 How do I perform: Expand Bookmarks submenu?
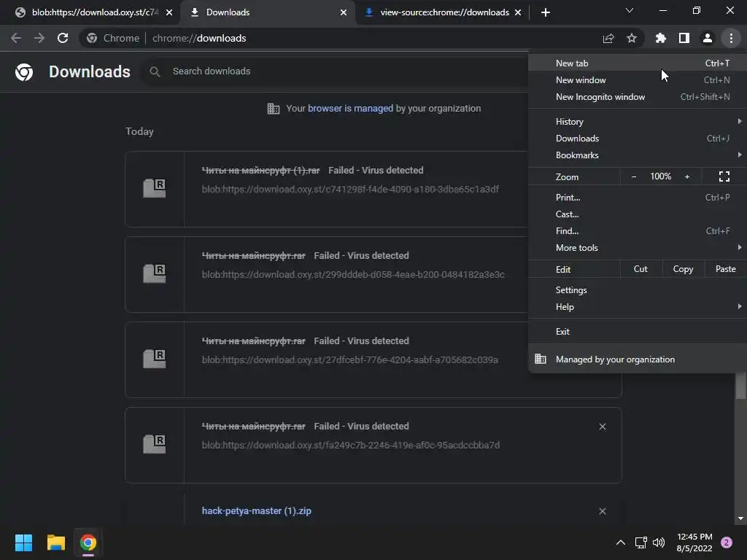point(638,155)
